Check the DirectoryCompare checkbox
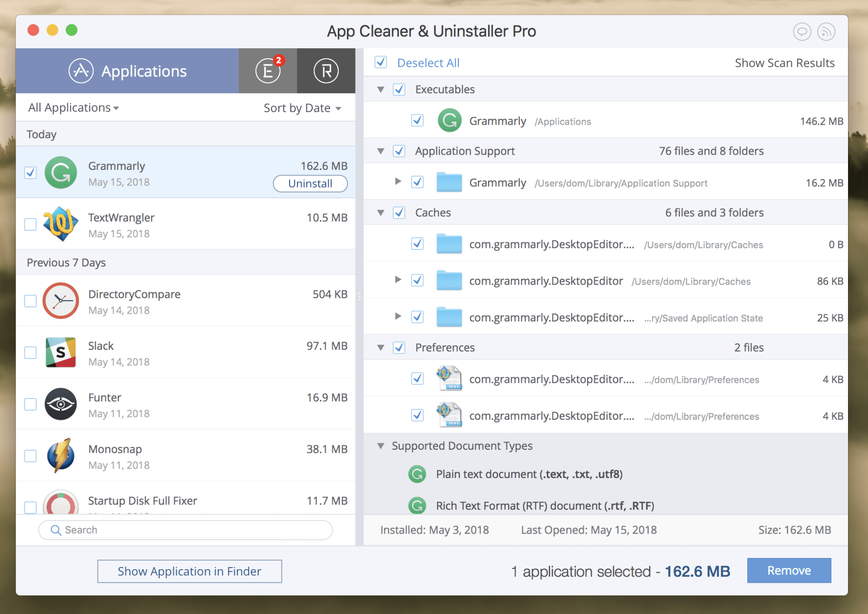Screen dimensions: 868x614 pos(30,301)
